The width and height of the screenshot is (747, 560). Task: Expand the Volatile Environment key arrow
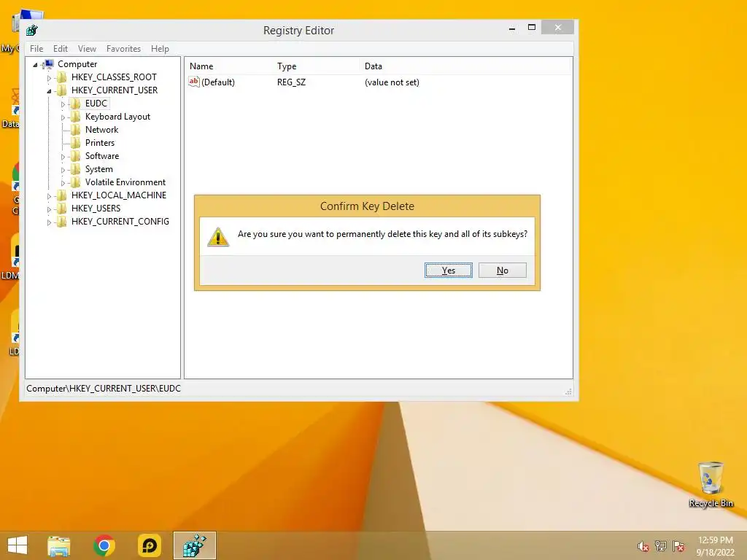tap(63, 183)
